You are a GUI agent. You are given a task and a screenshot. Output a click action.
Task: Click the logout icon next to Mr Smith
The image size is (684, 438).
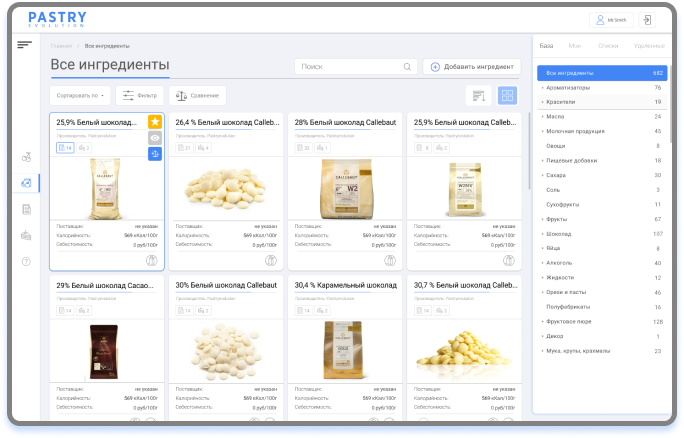click(647, 20)
